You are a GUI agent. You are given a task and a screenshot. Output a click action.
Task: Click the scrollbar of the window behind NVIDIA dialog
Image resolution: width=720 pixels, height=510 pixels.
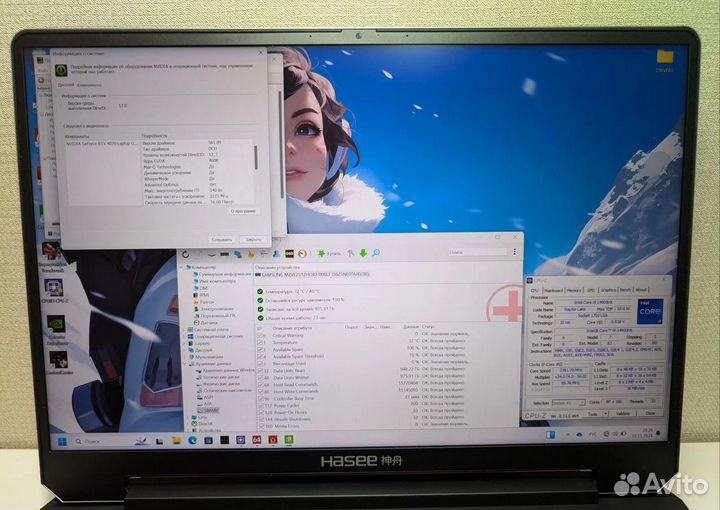[281, 145]
